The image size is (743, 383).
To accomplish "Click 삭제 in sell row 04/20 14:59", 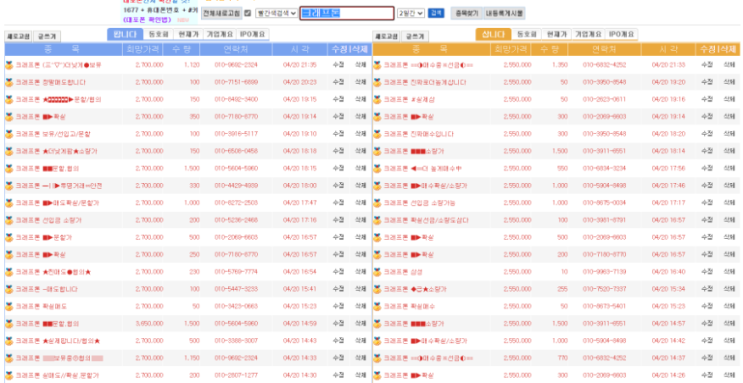I will 361,324.
